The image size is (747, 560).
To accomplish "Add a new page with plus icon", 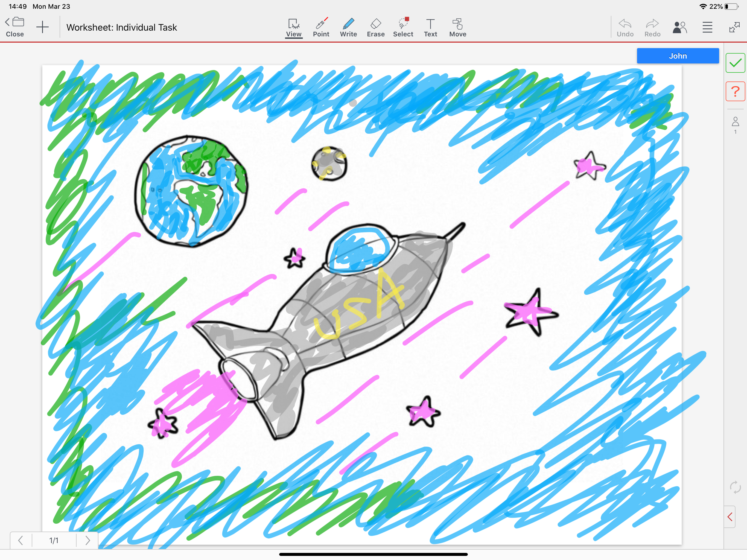I will pyautogui.click(x=43, y=27).
